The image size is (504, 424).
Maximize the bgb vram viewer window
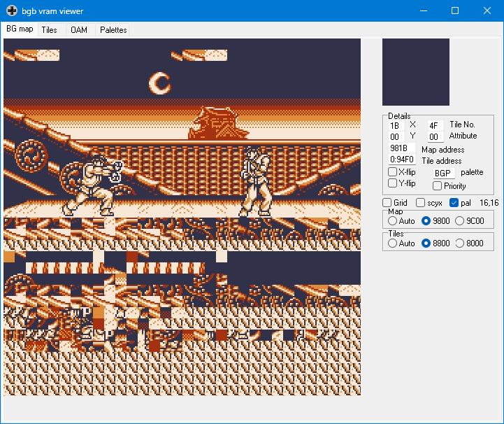point(455,10)
